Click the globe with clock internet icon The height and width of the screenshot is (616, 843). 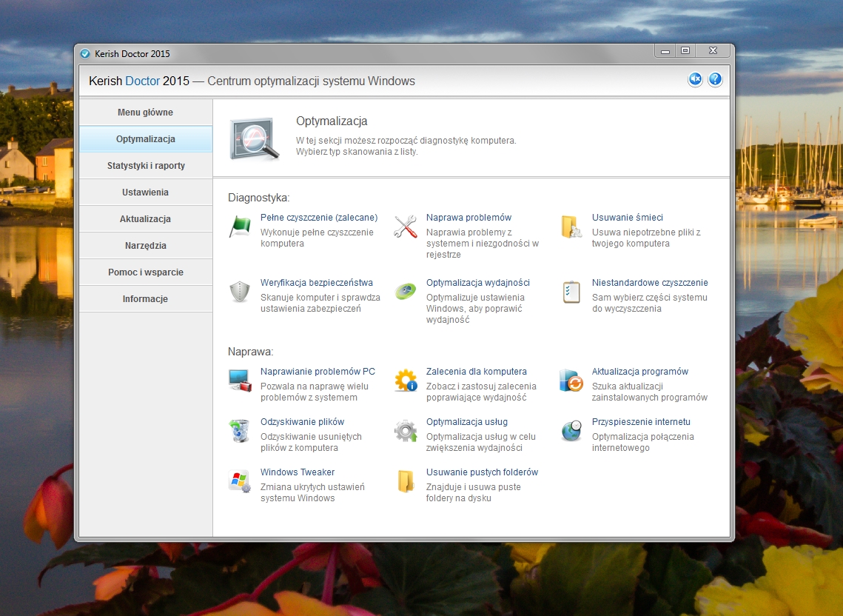[x=571, y=431]
